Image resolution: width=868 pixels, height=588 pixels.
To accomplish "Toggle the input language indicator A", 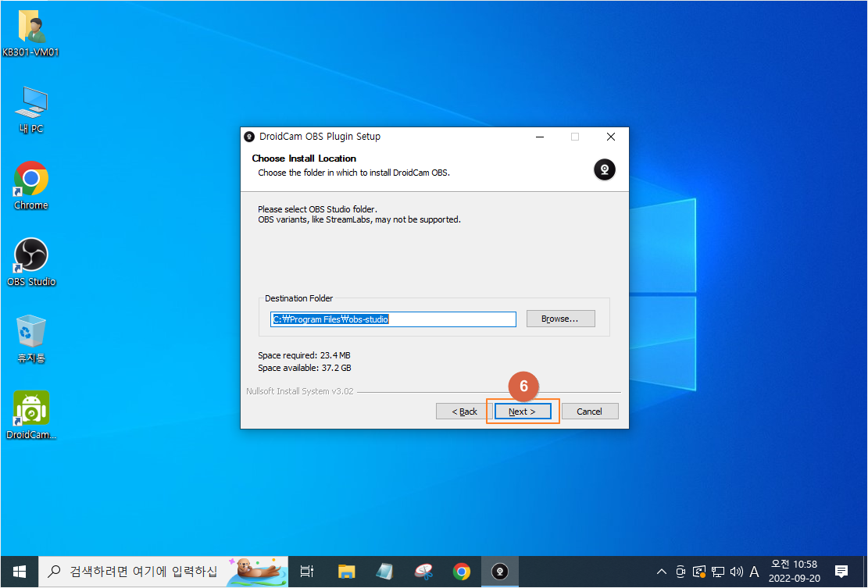I will coord(754,572).
